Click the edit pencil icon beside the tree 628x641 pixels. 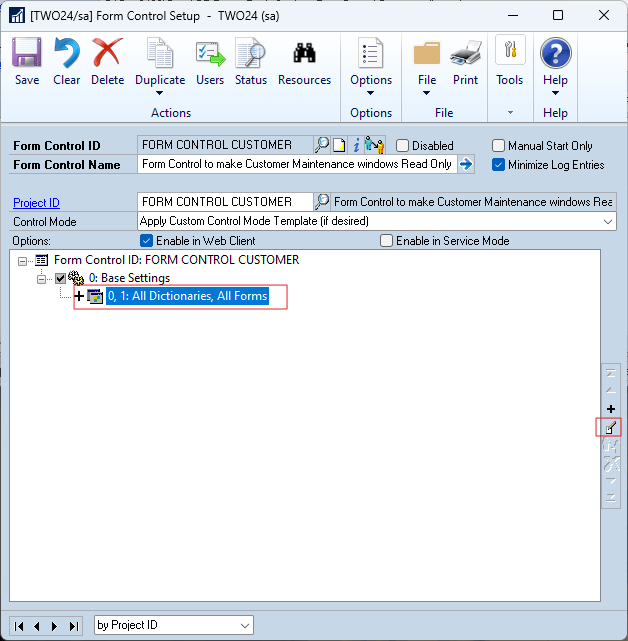coord(610,428)
